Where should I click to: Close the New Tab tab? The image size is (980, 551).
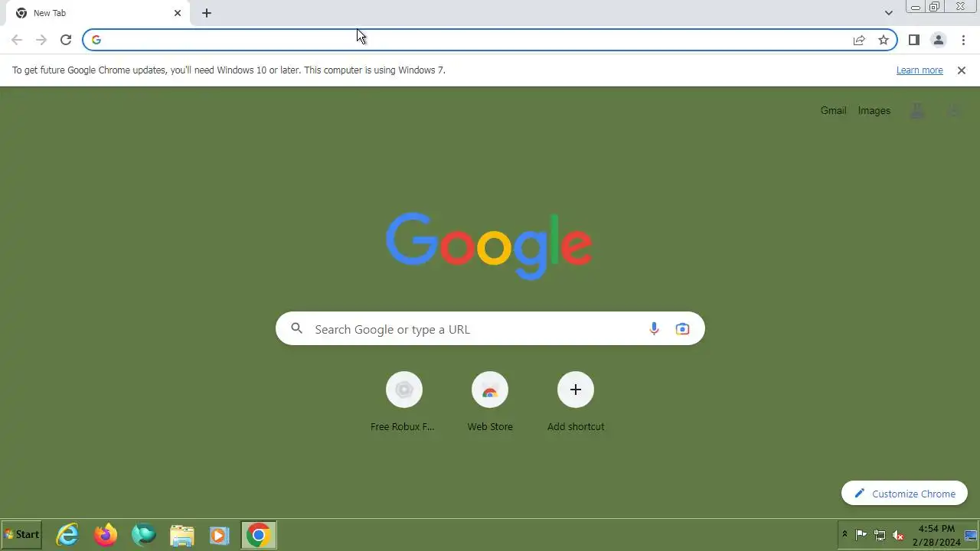tap(178, 13)
